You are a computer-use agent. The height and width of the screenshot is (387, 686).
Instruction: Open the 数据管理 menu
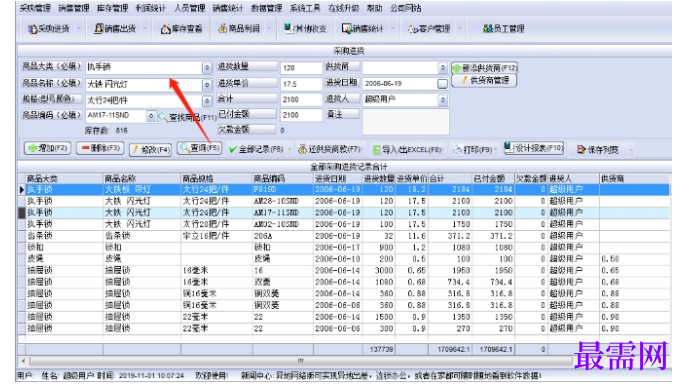click(266, 8)
